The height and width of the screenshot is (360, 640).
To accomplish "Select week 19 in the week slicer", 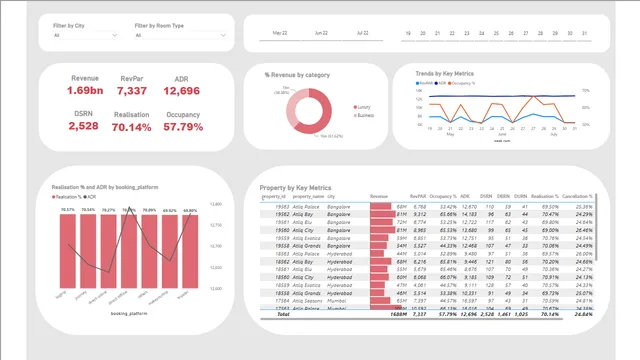I will pyautogui.click(x=408, y=33).
